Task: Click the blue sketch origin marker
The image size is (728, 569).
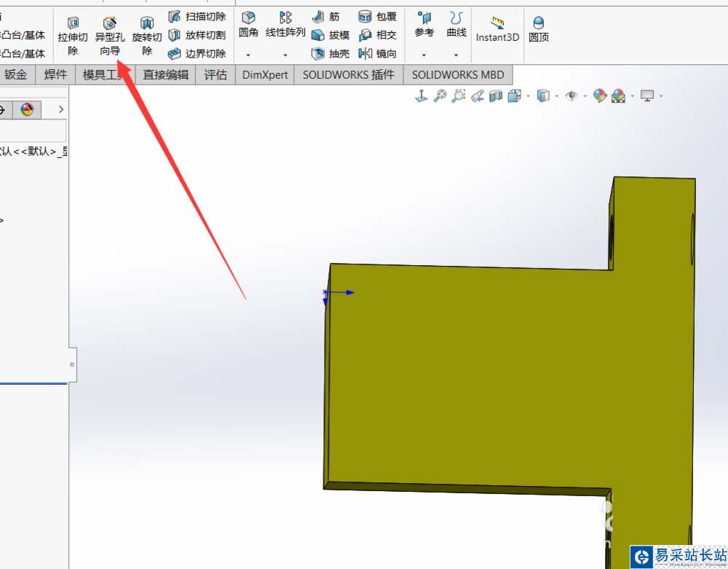Action: [x=325, y=292]
